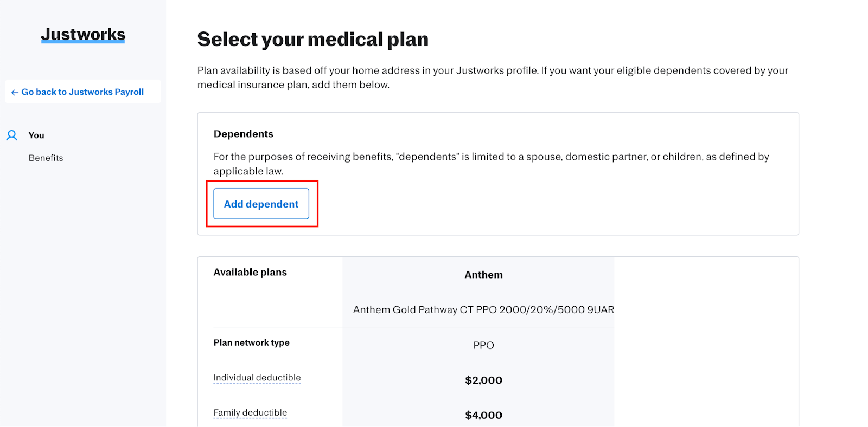
Task: Click the Plan network type row label
Action: pos(251,343)
